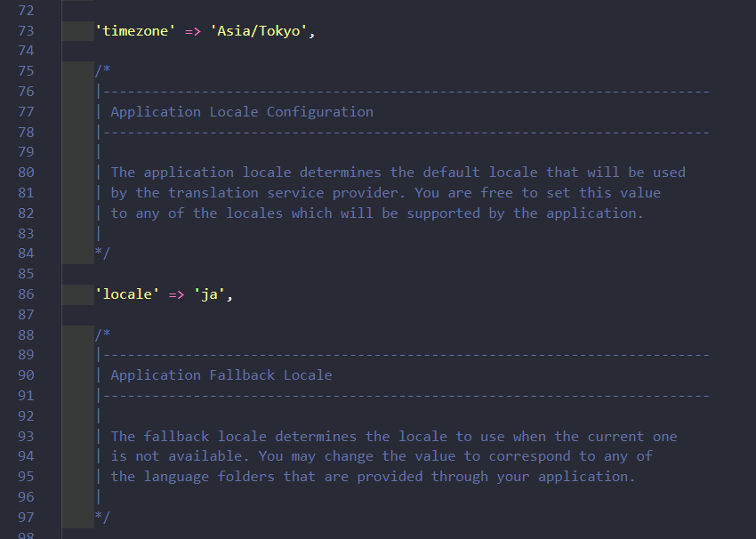Click the arrow operator after 'timezone'
The width and height of the screenshot is (756, 539).
click(193, 31)
